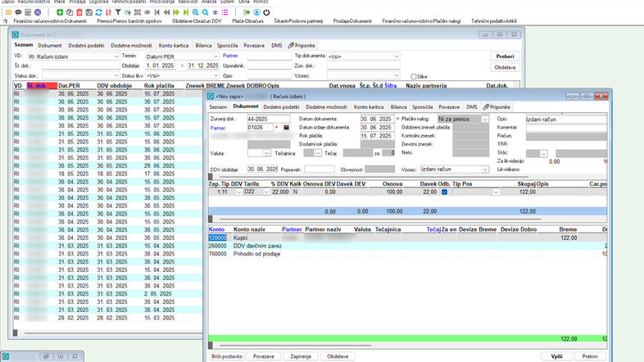Switch to Konto kartica tab in new record window

point(370,107)
